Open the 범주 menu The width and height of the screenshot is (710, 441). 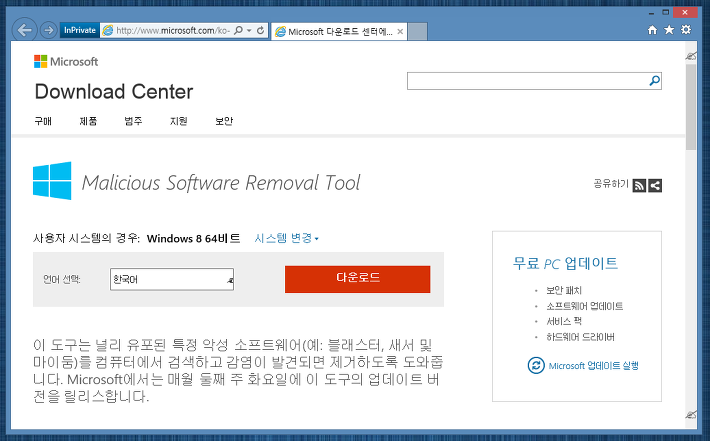(x=134, y=121)
